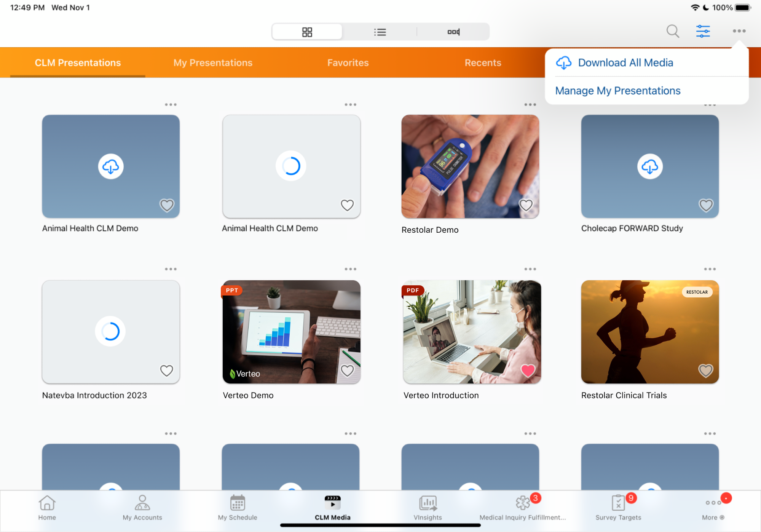Switch to filmstrip view layout
The image size is (761, 532).
453,32
